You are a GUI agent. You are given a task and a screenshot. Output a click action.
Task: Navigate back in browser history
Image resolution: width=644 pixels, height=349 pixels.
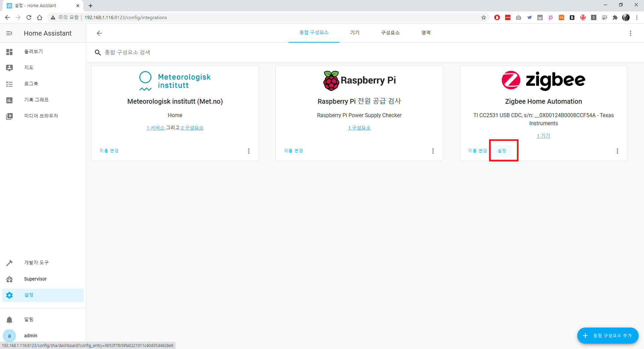click(x=7, y=17)
